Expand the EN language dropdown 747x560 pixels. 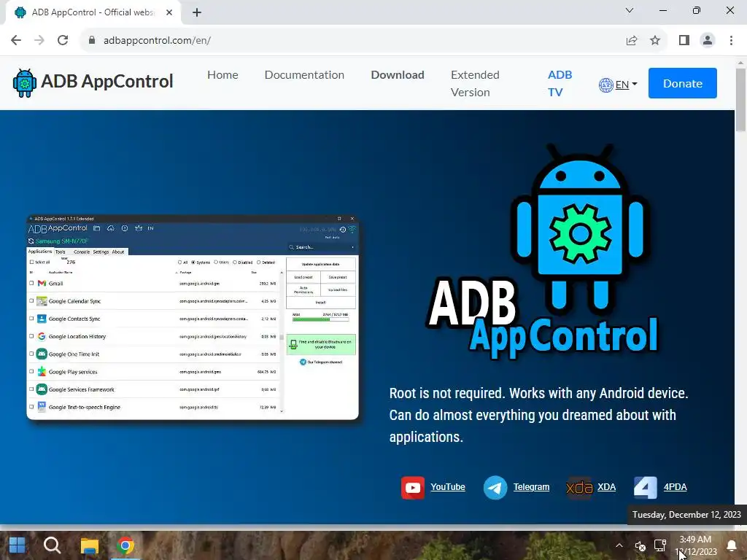tap(626, 85)
